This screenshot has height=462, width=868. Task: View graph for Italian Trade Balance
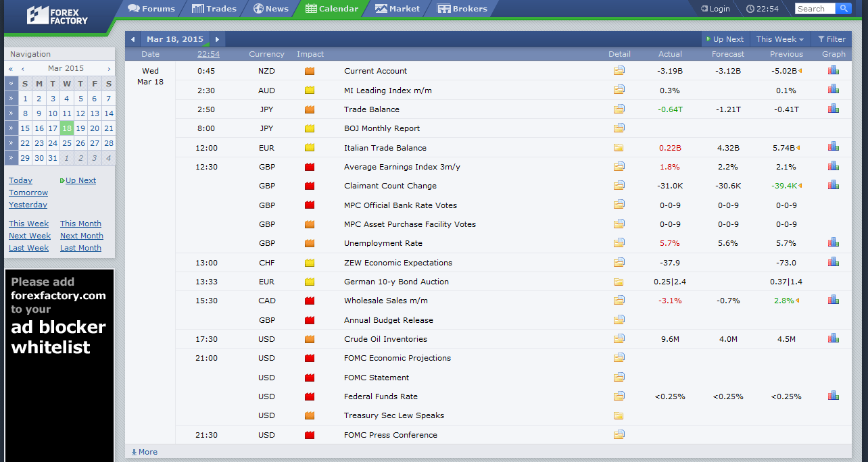[x=834, y=147]
